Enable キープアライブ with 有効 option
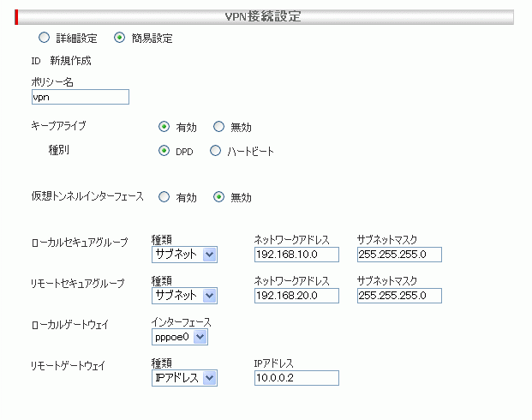Viewport: 532px width, 420px height. [164, 127]
